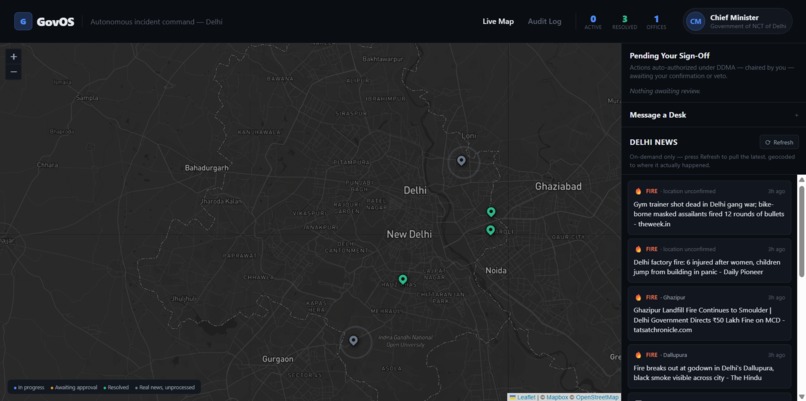Open the gym trainer shot dead news card
This screenshot has height=401, width=806.
coord(709,208)
